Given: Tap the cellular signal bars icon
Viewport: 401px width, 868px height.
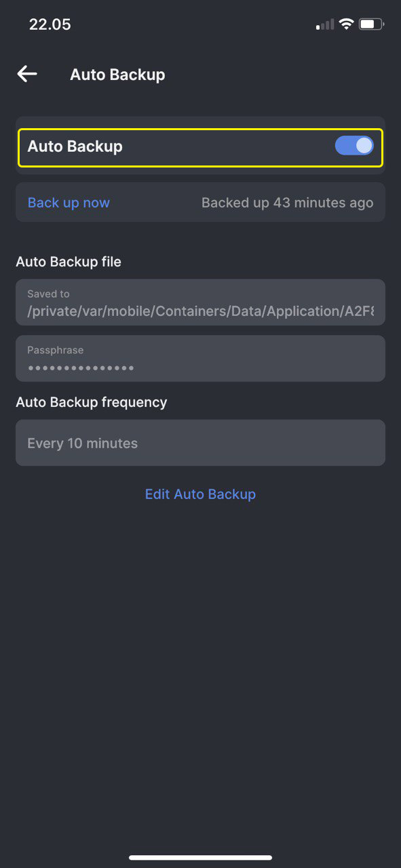Looking at the screenshot, I should (325, 24).
